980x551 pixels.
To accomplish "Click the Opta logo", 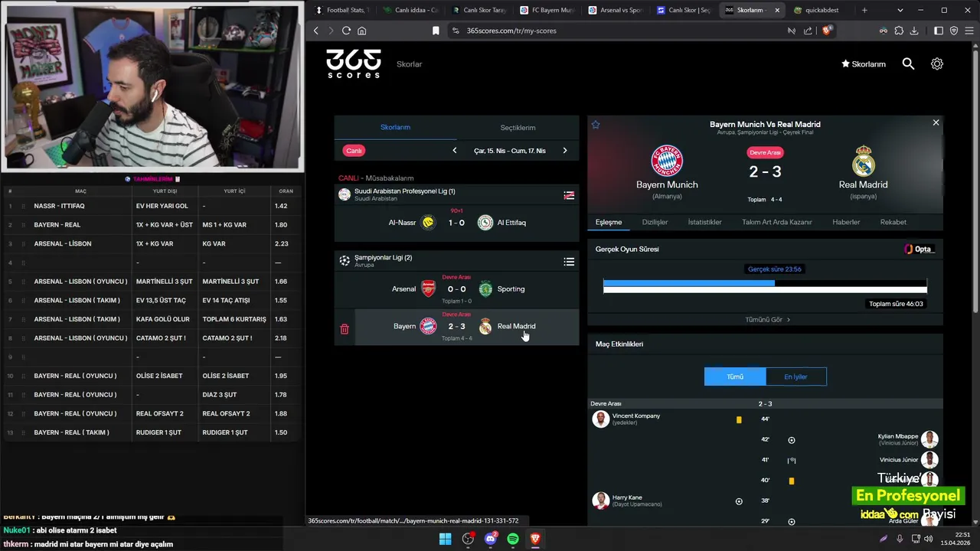I will tap(919, 249).
